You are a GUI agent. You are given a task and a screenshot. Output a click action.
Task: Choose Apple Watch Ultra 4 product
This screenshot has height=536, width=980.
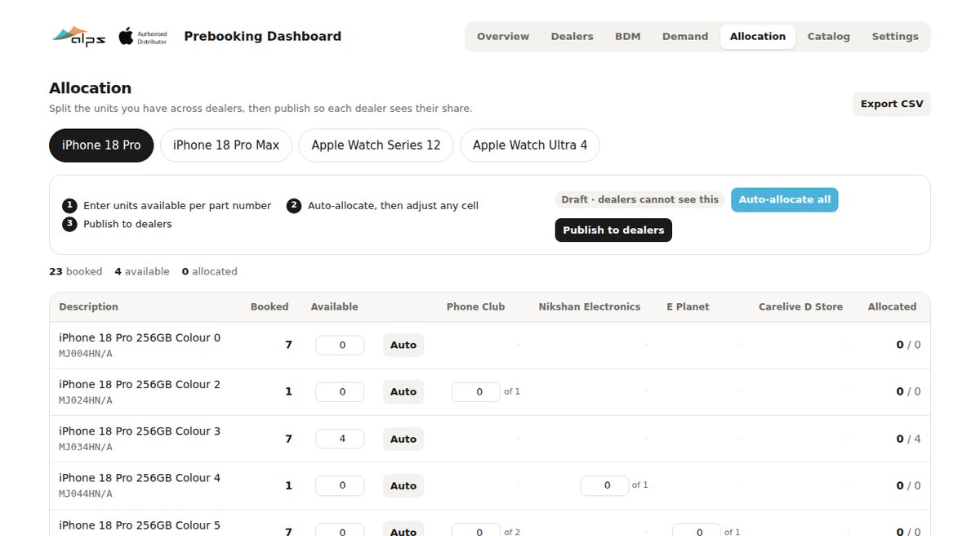[x=530, y=145]
